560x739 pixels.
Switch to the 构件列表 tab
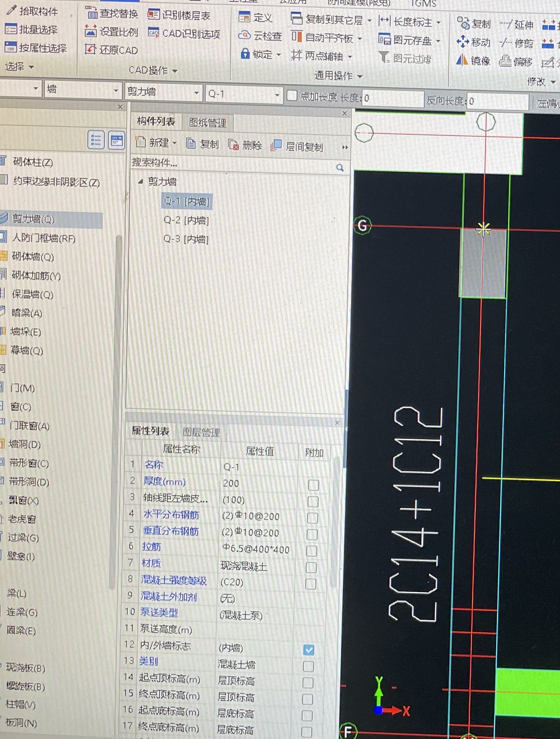156,121
